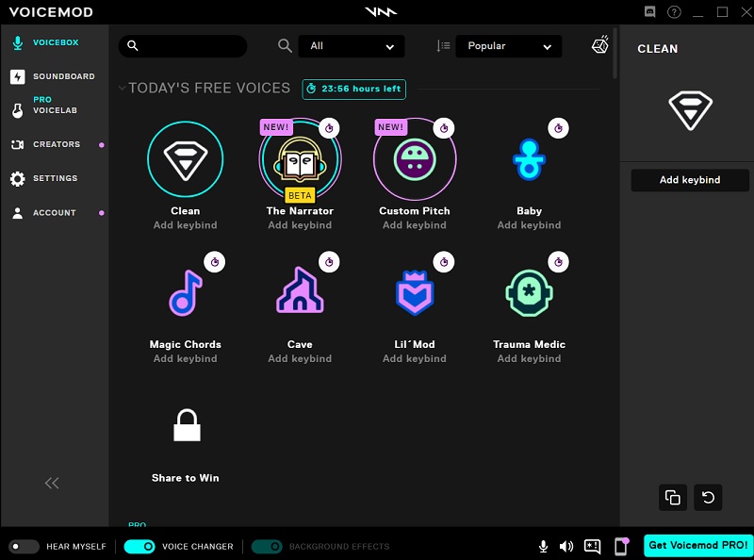Toggle the Hear Myself switch
Viewport: 754px width, 560px height.
point(24,547)
